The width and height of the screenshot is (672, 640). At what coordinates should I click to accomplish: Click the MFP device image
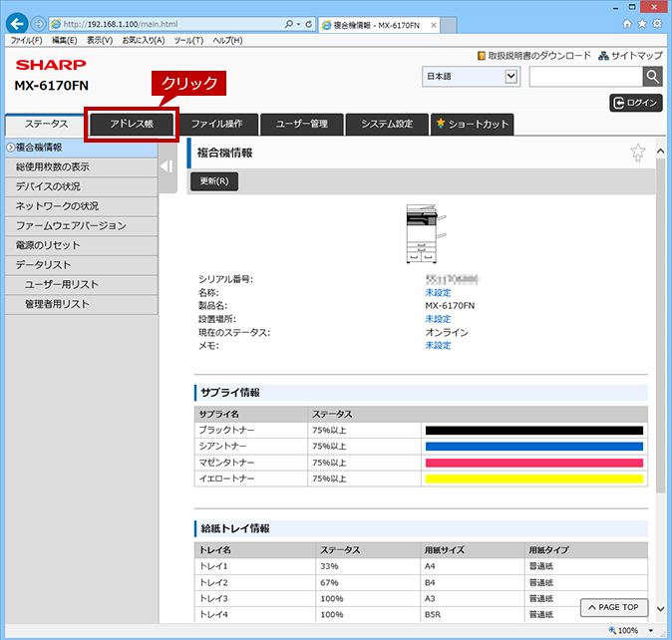426,233
